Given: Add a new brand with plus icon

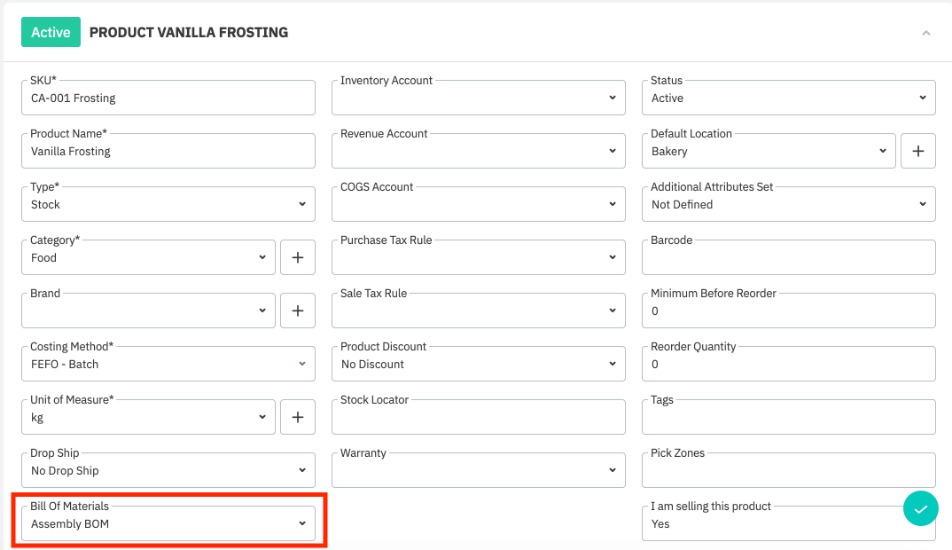Looking at the screenshot, I should point(297,310).
